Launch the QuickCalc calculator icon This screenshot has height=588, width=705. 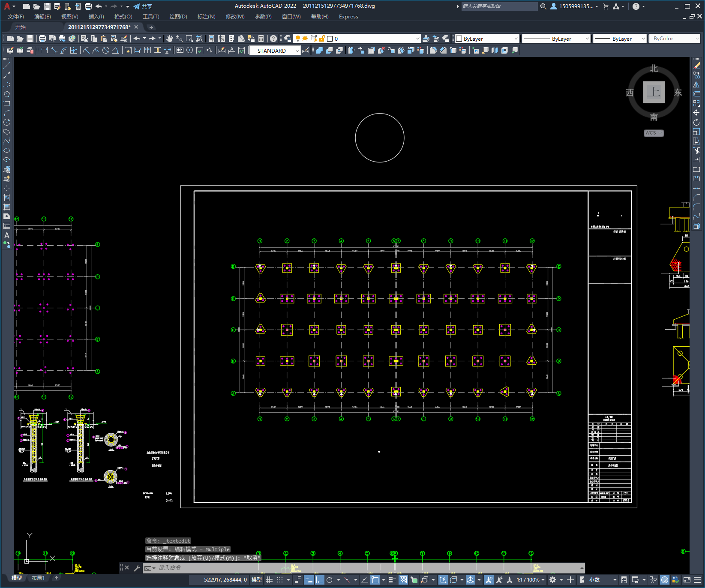point(261,39)
